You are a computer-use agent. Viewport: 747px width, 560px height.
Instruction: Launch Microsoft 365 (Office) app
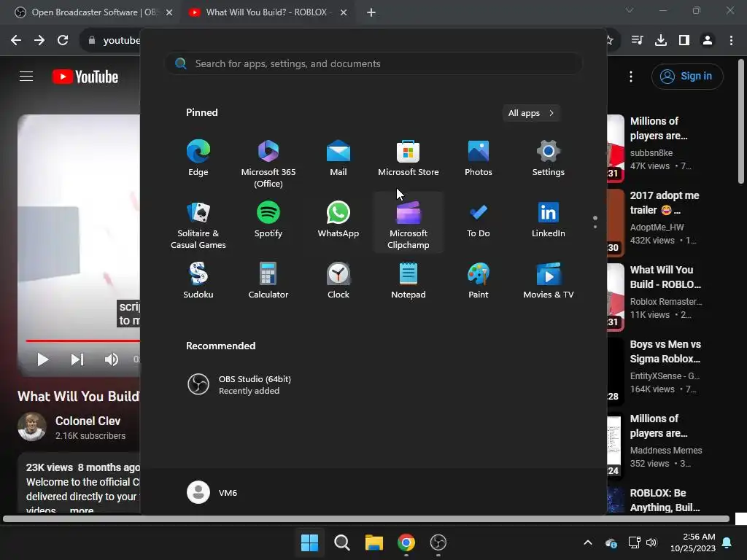click(x=268, y=164)
